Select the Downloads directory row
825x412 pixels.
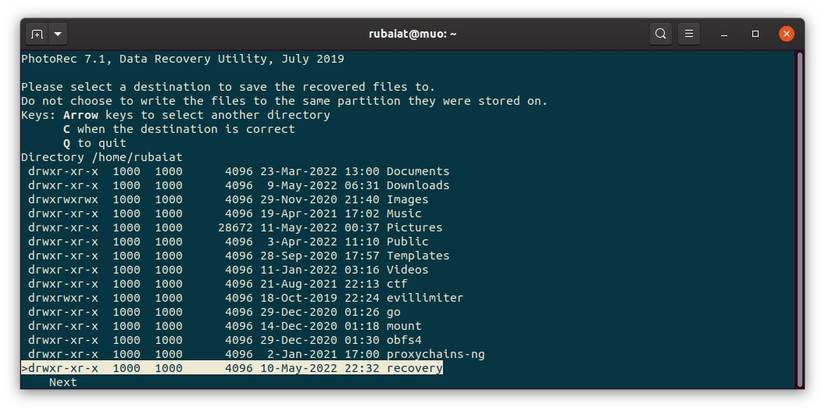(x=417, y=185)
